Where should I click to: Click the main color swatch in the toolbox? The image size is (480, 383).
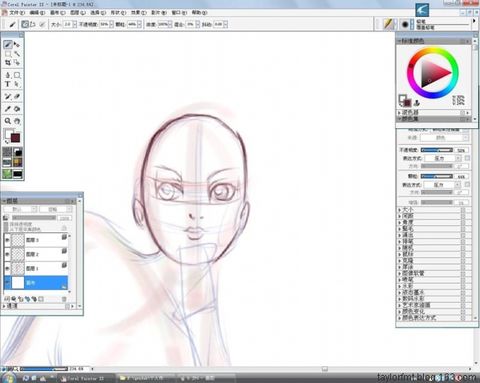(15, 138)
